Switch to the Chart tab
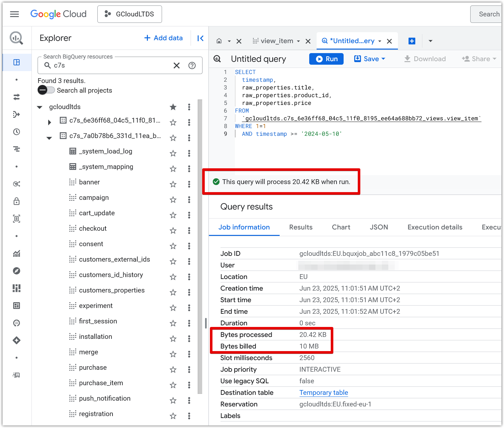Image resolution: width=504 pixels, height=428 pixels. [x=341, y=227]
